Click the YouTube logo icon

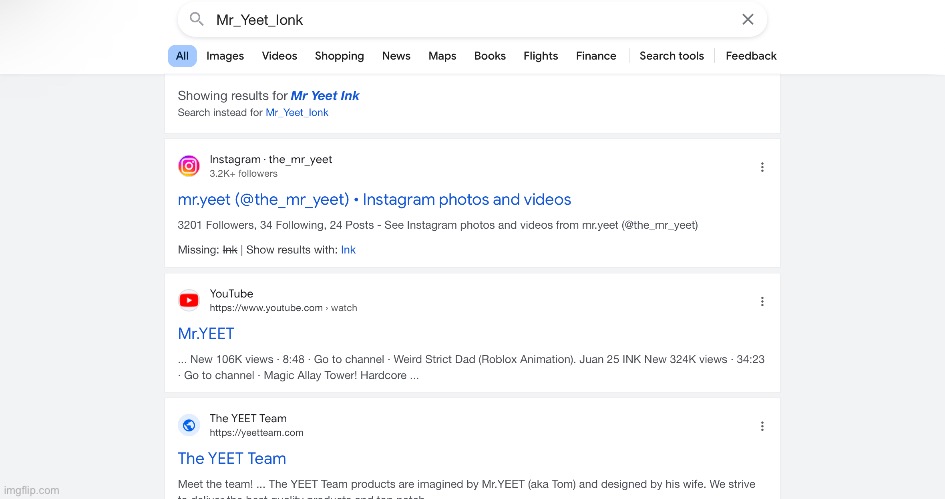(x=189, y=300)
